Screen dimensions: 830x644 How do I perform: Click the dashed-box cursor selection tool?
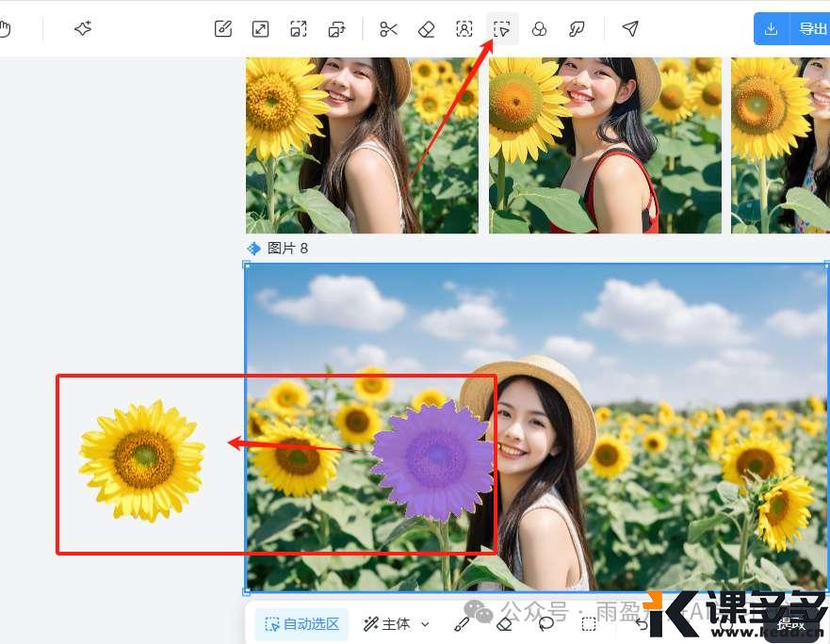pyautogui.click(x=502, y=29)
